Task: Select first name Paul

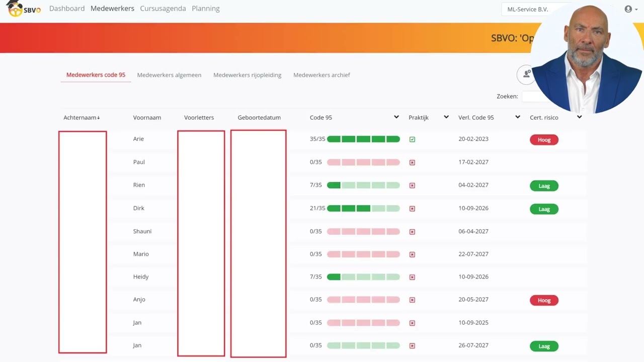Action: tap(139, 162)
